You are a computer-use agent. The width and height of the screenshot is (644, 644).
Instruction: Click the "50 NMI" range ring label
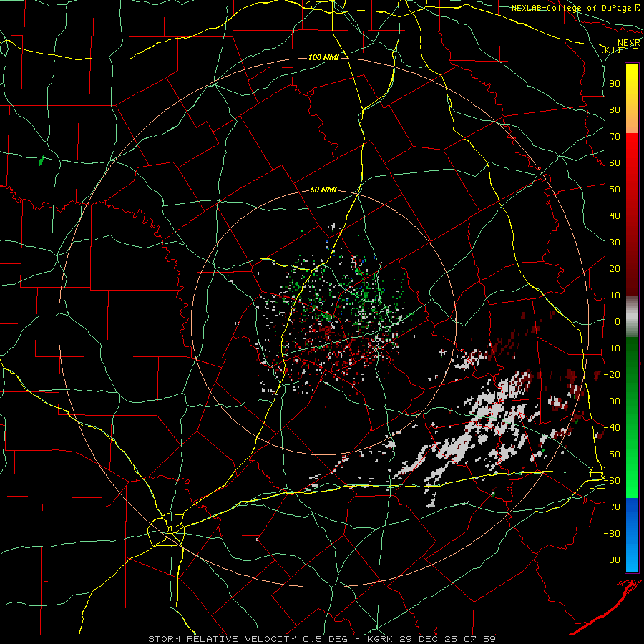click(323, 190)
